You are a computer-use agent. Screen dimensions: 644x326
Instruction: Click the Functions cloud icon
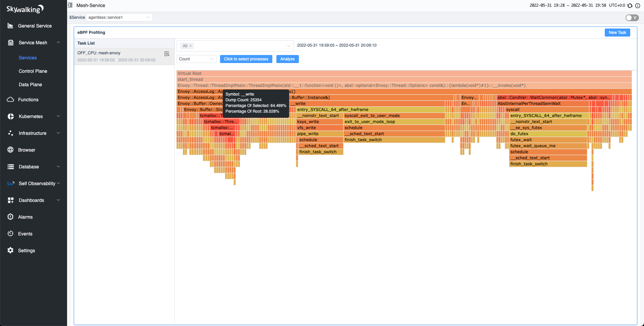[x=10, y=100]
